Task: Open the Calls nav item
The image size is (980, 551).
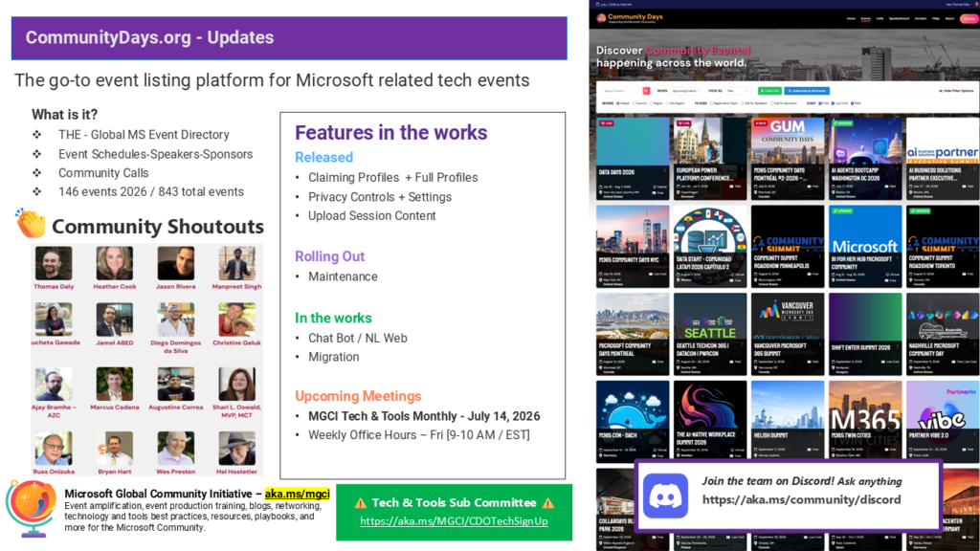Action: click(x=880, y=19)
